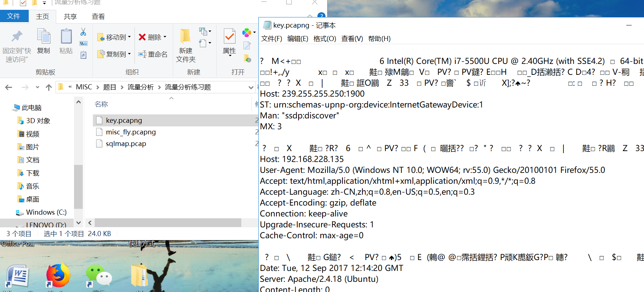Click the Paste shortcut icon
This screenshot has height=292, width=644.
[x=83, y=55]
